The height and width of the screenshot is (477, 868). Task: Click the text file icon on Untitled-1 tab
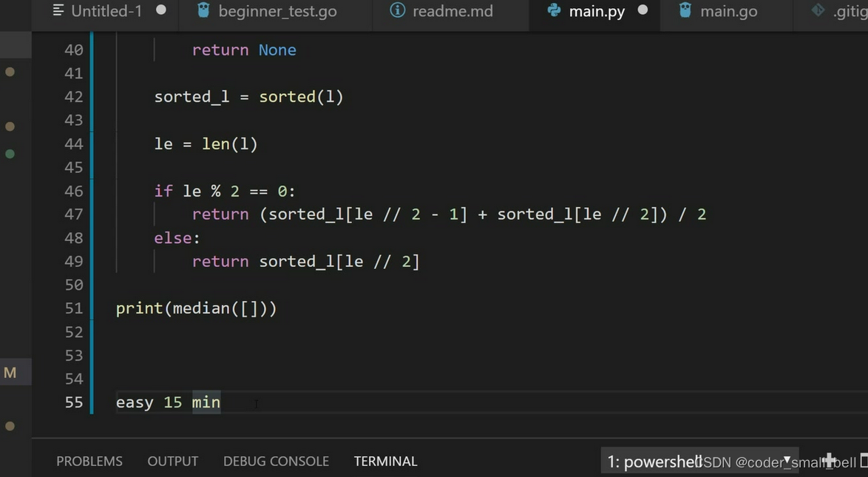[58, 10]
